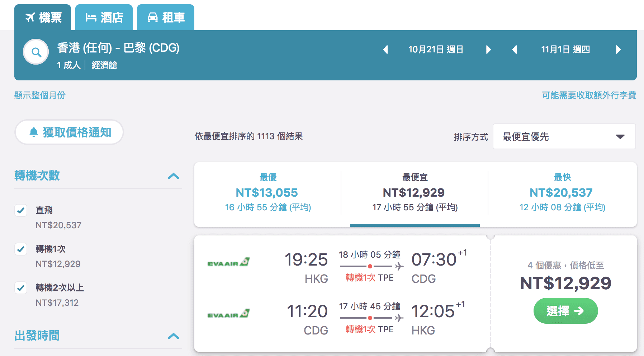Screen dimensions: 644x356
Task: Go to next departure date after 10月21日
Action: 488,50
